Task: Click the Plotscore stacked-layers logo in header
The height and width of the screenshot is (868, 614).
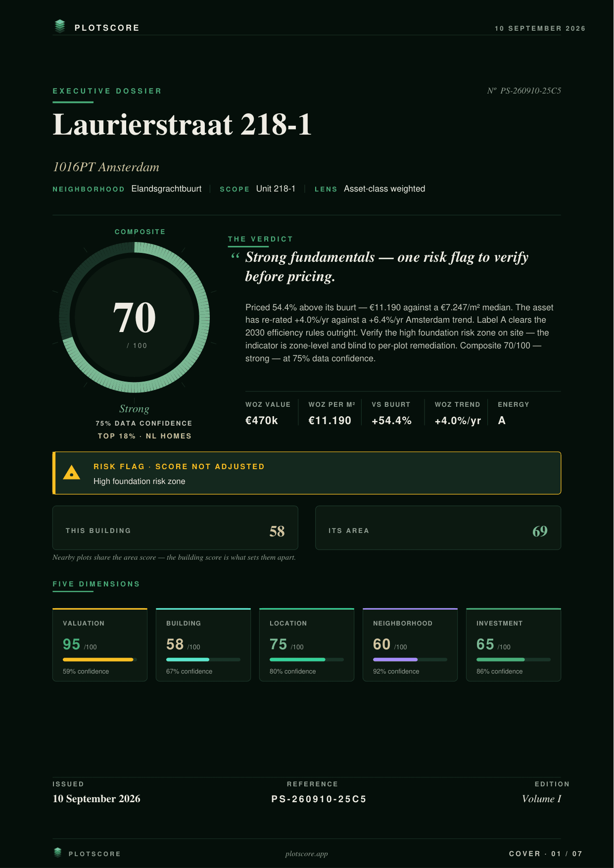Action: [60, 26]
